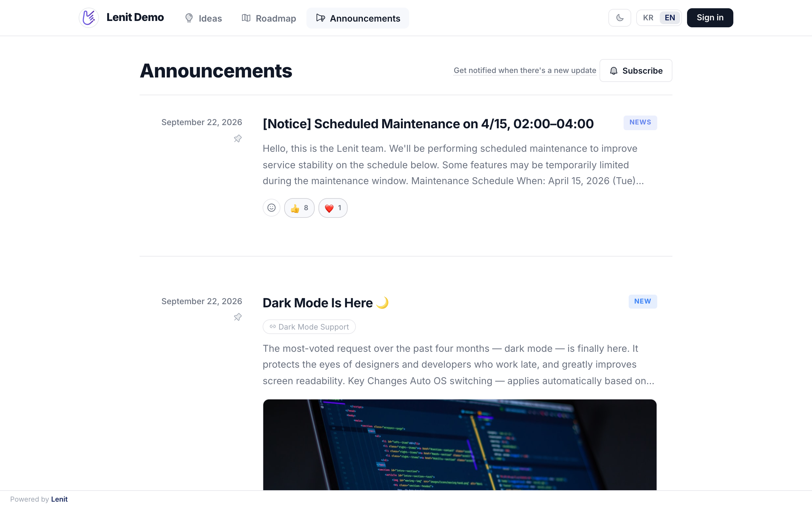The width and height of the screenshot is (812, 508).
Task: Click the Lenit Demo site title
Action: [135, 17]
